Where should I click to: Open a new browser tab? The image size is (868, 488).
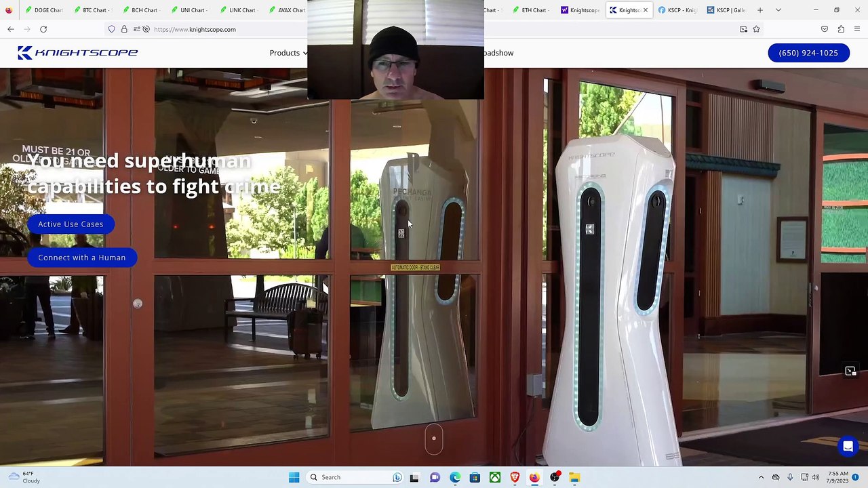pyautogui.click(x=760, y=10)
